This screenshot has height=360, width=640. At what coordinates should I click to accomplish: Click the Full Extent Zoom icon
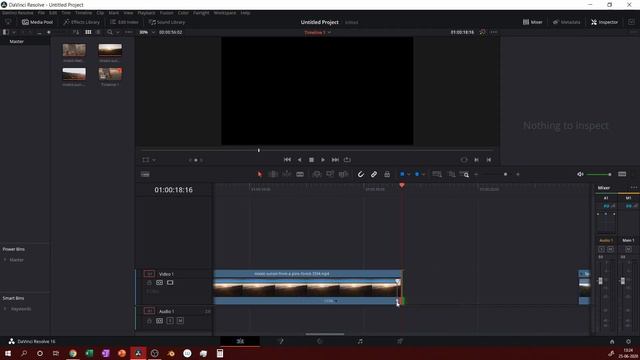coord(437,174)
